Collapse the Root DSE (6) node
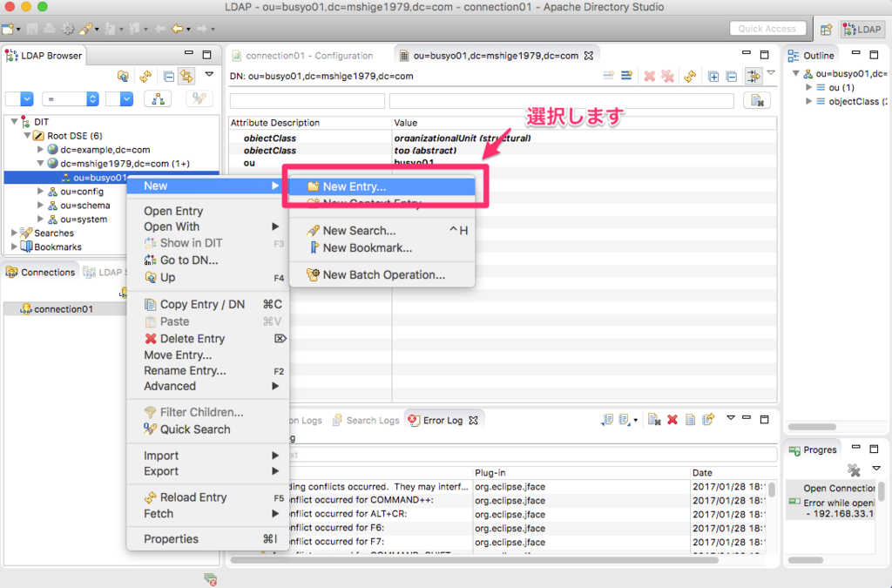 coord(27,135)
